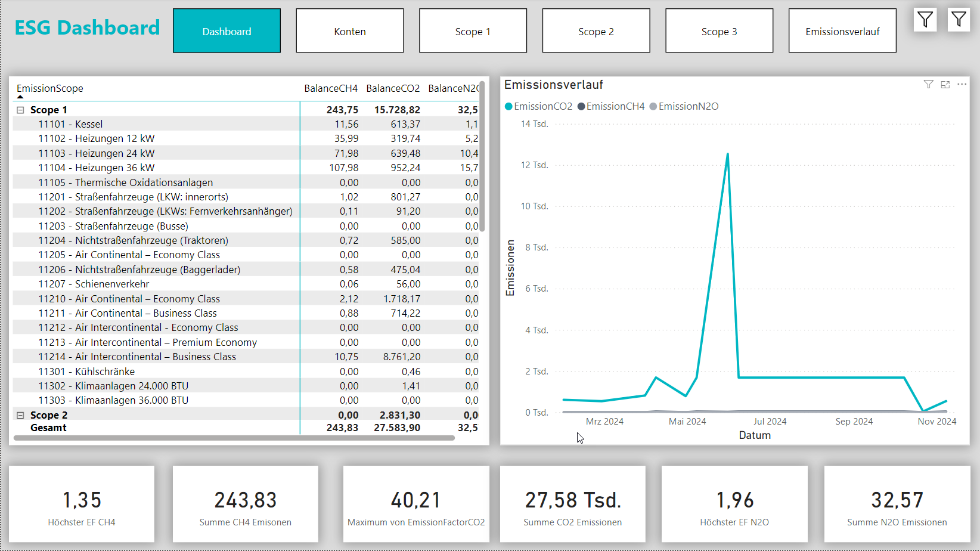The width and height of the screenshot is (980, 551).
Task: Click the Scope 1 CO2 value 15.728,82
Action: pos(397,110)
